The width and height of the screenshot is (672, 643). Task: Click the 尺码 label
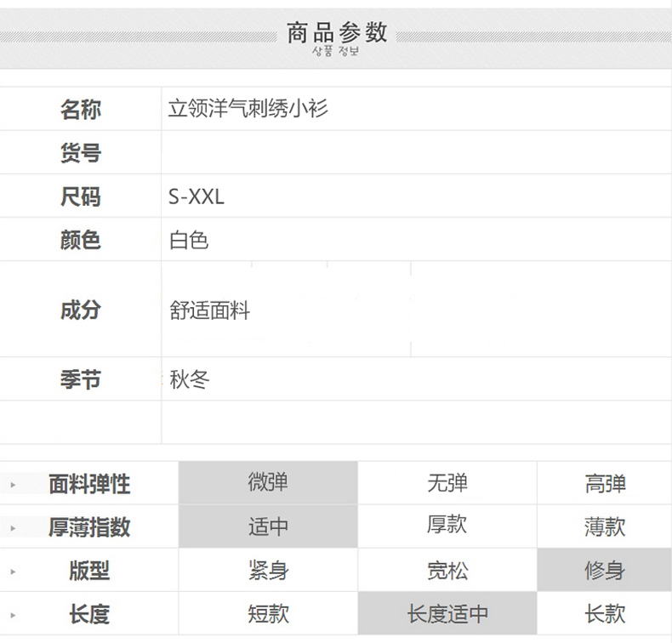(x=81, y=196)
